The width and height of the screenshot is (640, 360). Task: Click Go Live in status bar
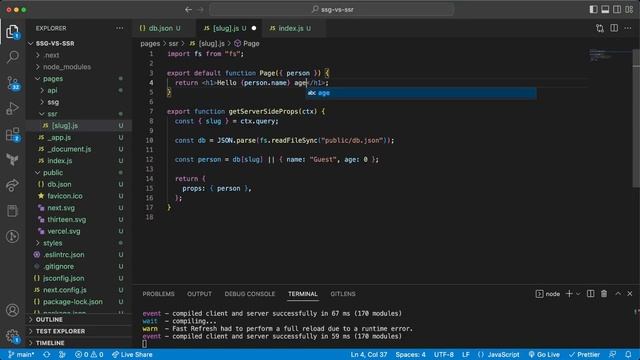click(x=544, y=354)
